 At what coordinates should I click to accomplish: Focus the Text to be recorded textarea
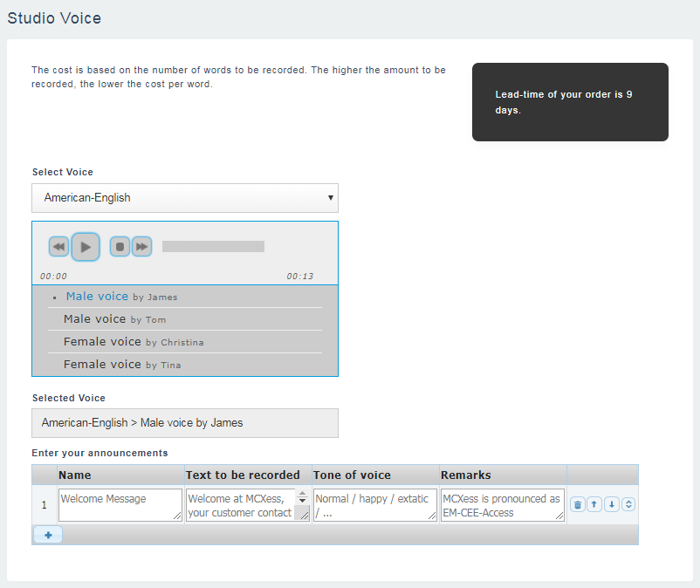point(241,505)
